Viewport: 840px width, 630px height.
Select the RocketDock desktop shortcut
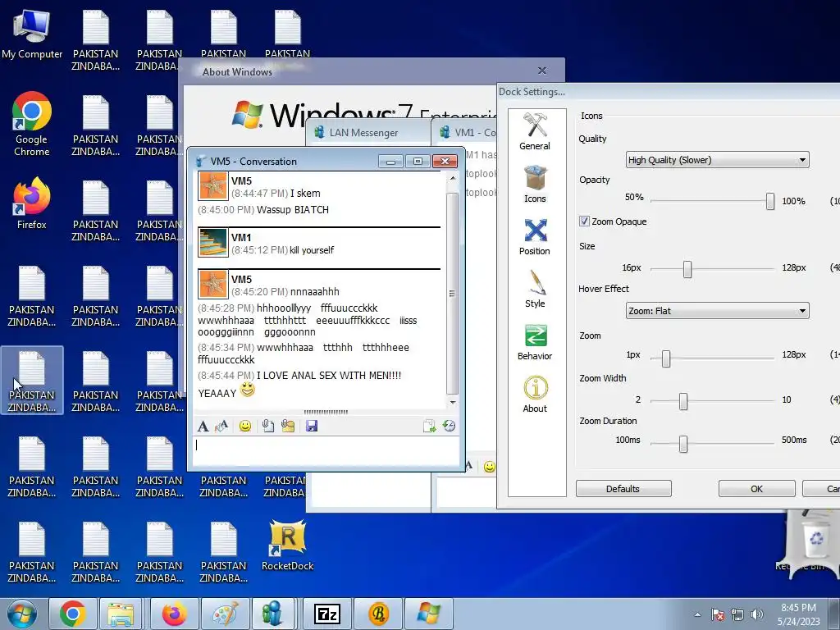pyautogui.click(x=288, y=546)
